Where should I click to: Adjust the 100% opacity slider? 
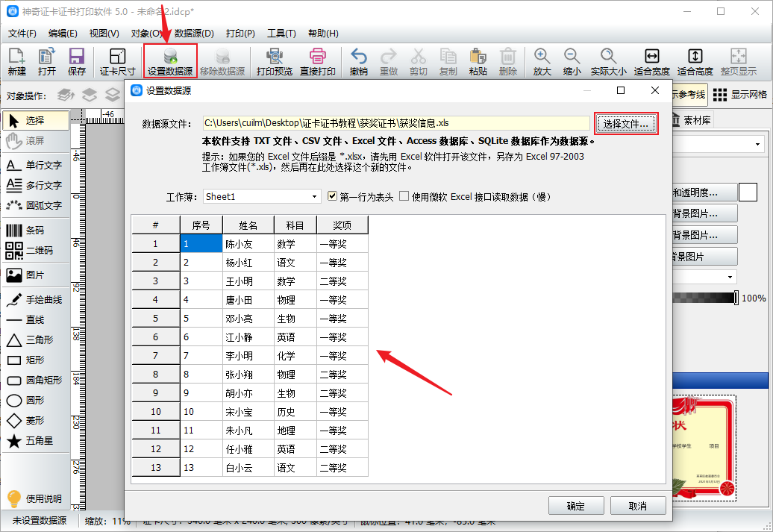point(736,298)
